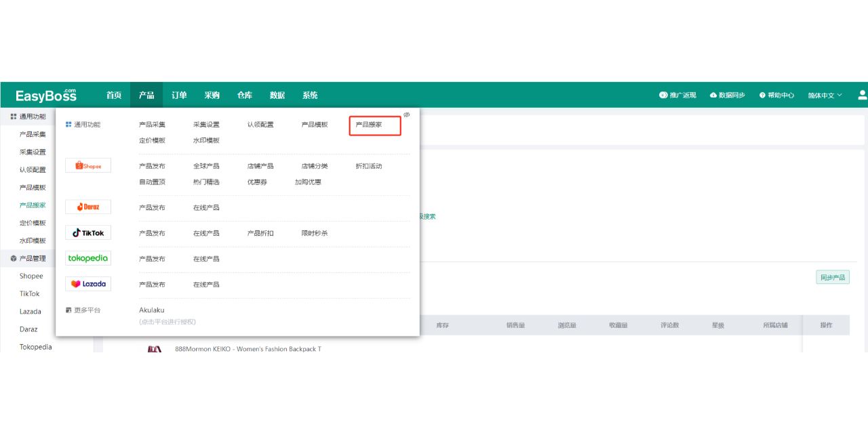
Task: Click the user avatar icon
Action: [x=863, y=95]
